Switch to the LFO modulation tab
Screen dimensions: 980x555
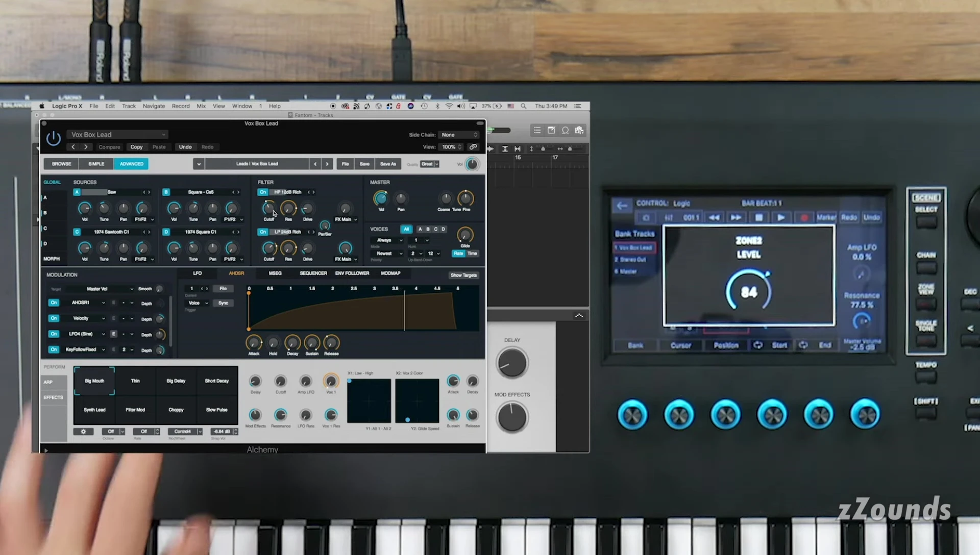[x=198, y=273]
